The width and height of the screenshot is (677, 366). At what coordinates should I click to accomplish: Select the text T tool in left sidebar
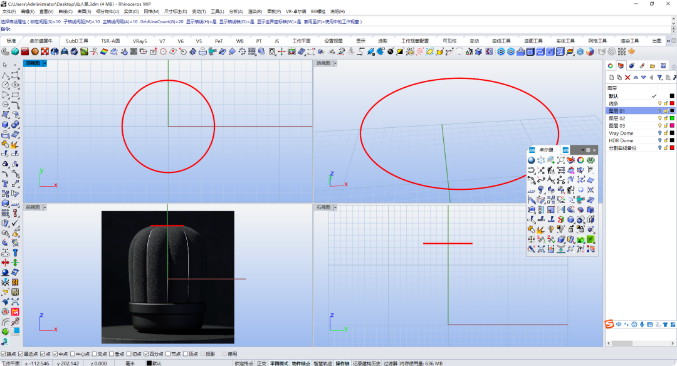pyautogui.click(x=5, y=184)
